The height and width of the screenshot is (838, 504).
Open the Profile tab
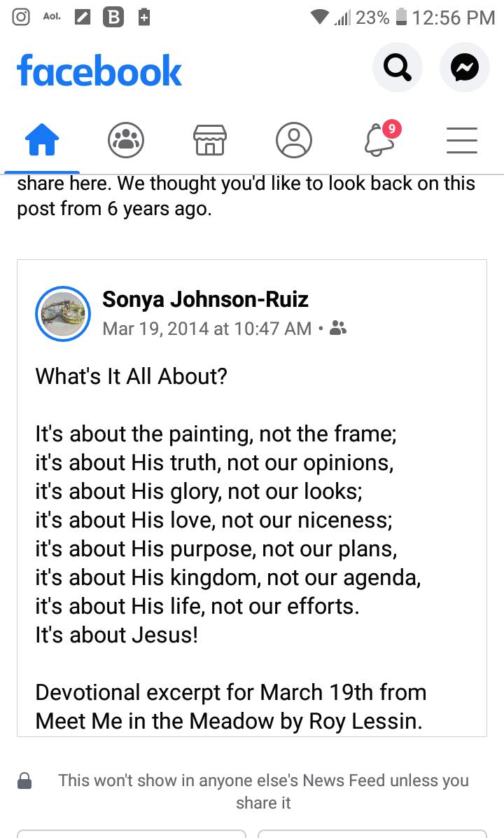click(x=294, y=140)
